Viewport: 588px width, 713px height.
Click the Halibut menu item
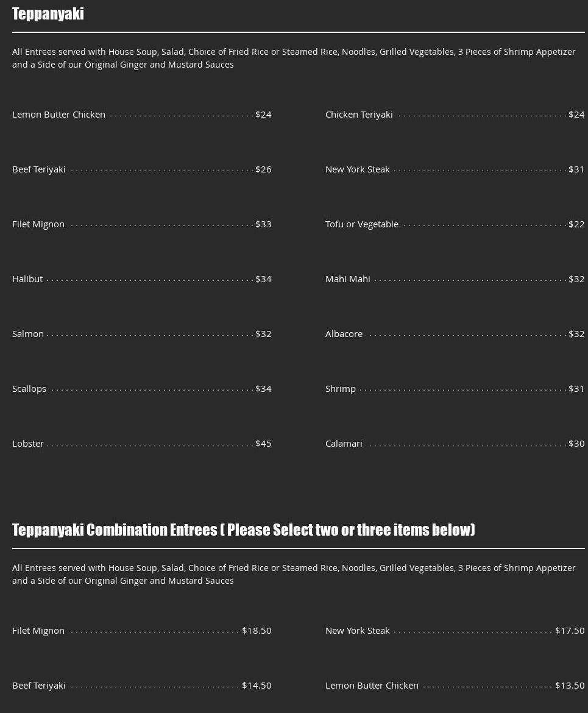pos(27,279)
